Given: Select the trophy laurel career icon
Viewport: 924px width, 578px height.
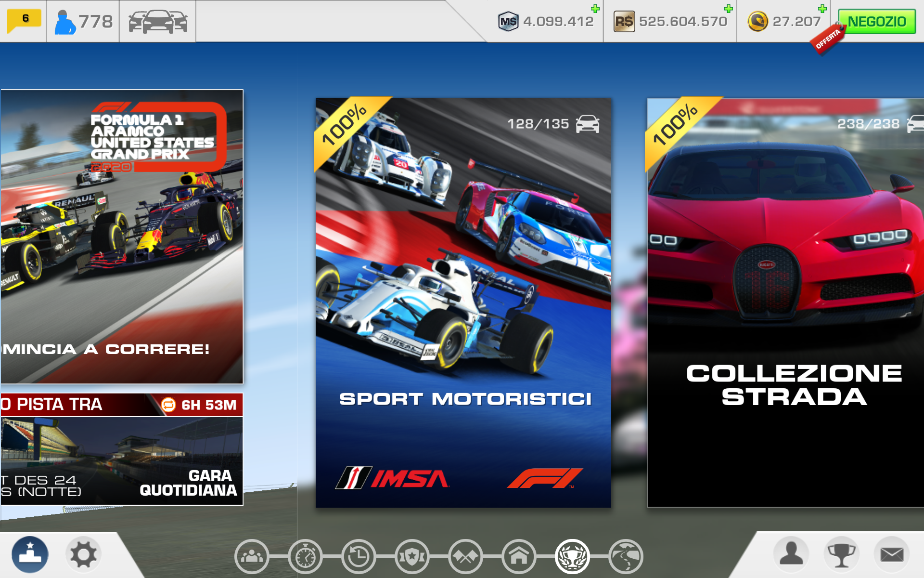Looking at the screenshot, I should click(x=572, y=557).
